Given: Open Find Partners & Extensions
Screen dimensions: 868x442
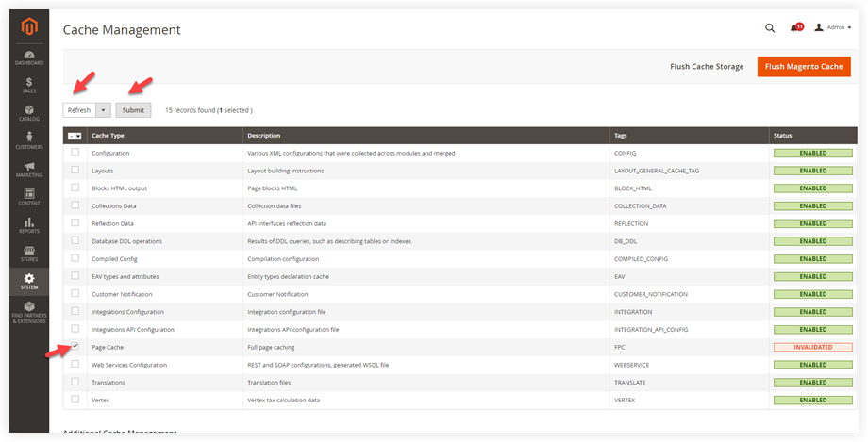Looking at the screenshot, I should tap(29, 312).
